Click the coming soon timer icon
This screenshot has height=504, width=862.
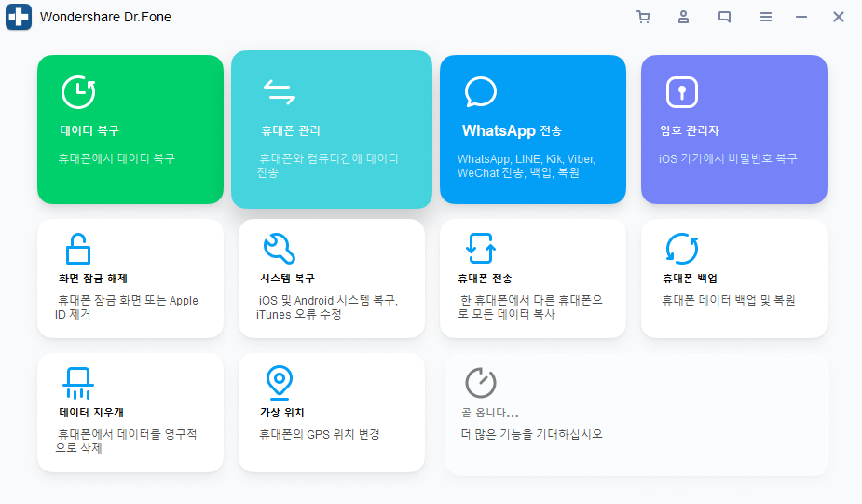click(x=481, y=382)
